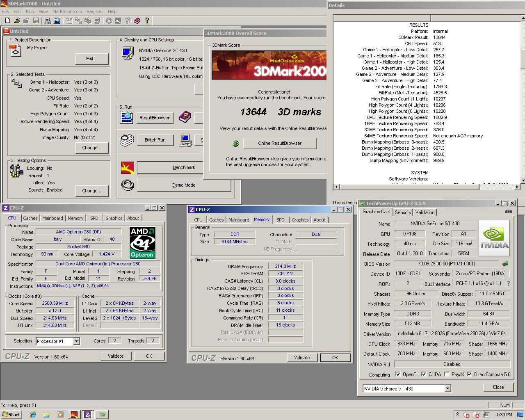Click the batch run stack toolbar icon
Viewport: 525px width, 420px height.
click(128, 21)
